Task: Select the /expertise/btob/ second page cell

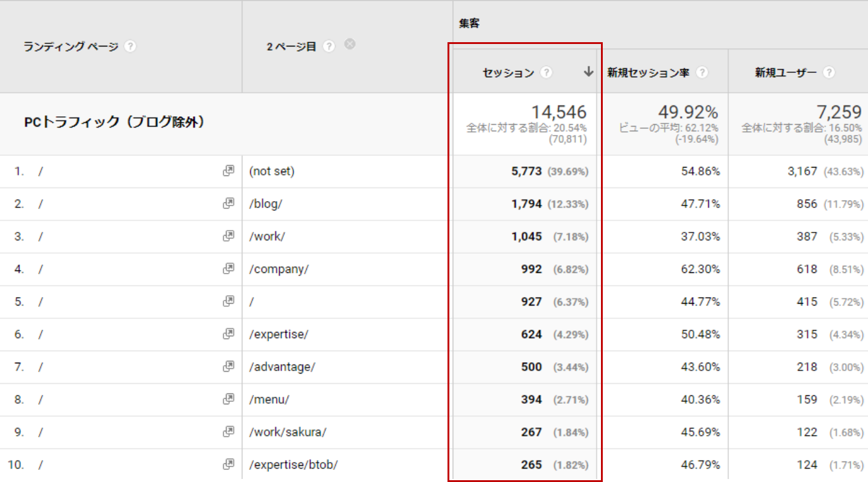Action: pos(294,464)
